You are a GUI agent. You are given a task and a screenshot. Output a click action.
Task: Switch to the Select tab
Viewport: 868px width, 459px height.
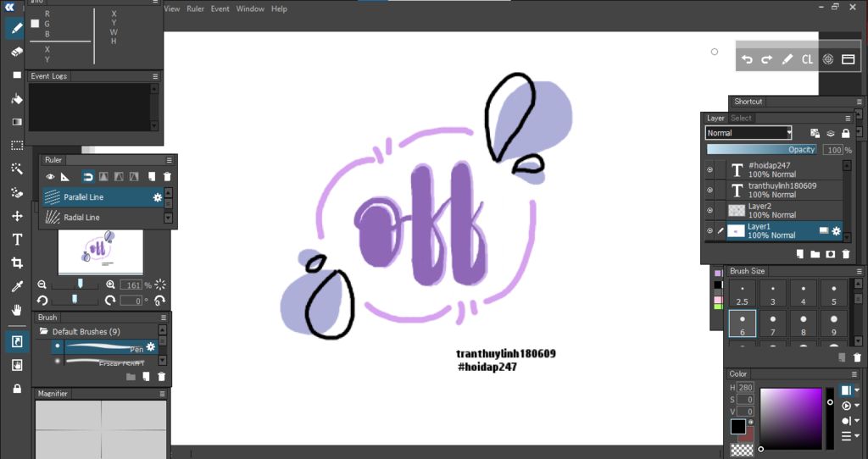pos(741,118)
